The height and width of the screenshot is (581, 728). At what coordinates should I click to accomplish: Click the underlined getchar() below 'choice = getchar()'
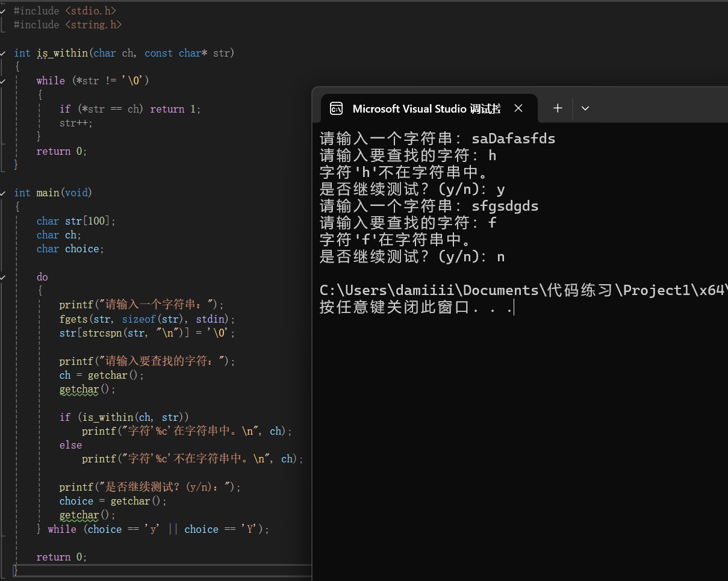tap(87, 515)
